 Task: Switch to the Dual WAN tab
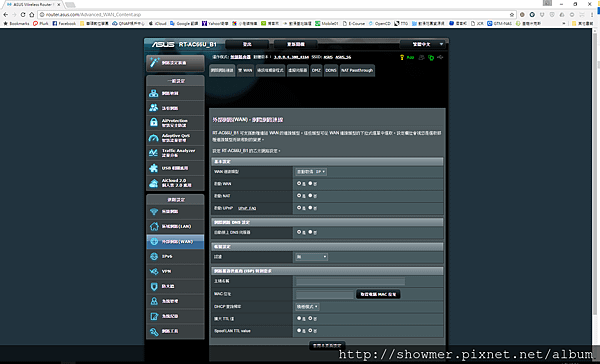click(x=245, y=70)
